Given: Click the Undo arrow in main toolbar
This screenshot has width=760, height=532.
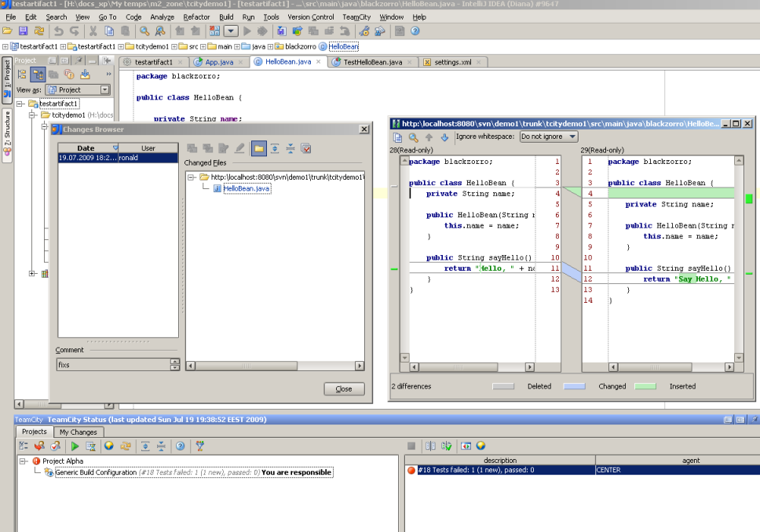Looking at the screenshot, I should (58, 31).
